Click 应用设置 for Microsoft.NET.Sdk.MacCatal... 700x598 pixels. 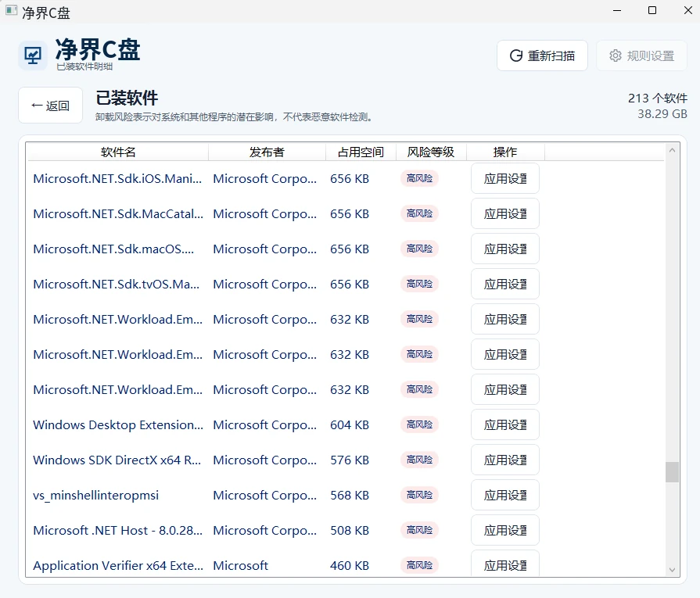tap(505, 213)
